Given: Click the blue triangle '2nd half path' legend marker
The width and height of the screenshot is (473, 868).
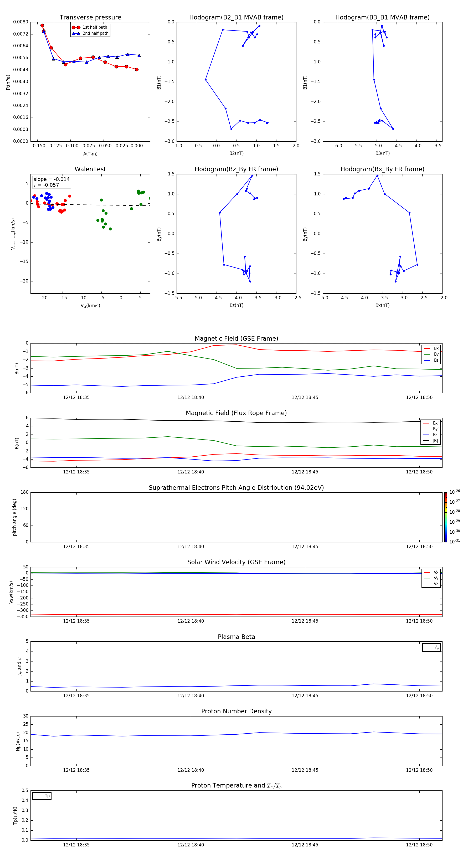Looking at the screenshot, I should tap(76, 33).
